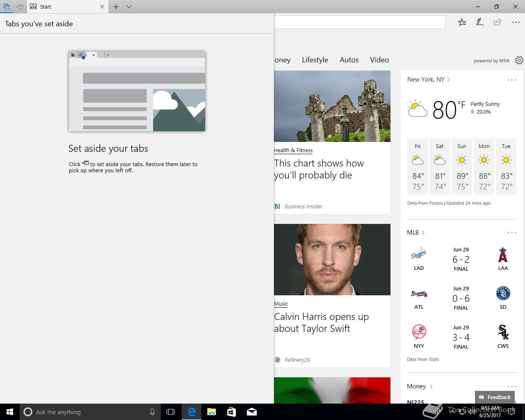Select Tuesday forecast column
525x420 pixels.
tap(506, 167)
